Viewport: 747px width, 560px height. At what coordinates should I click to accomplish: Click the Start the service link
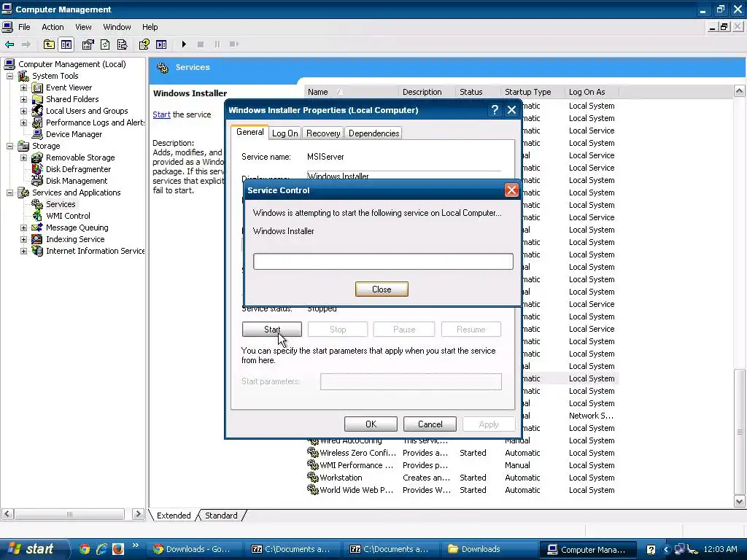click(x=161, y=114)
